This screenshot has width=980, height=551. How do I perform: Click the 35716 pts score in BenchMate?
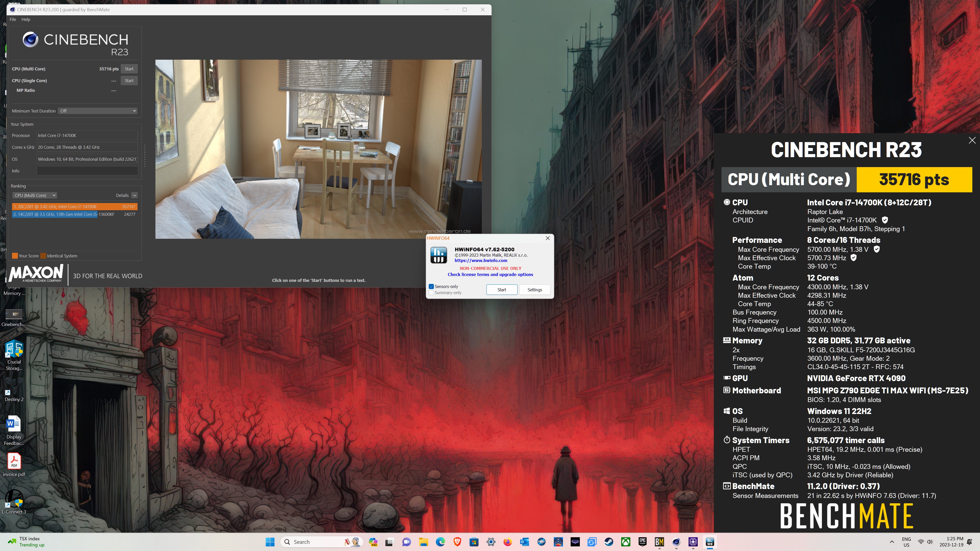coord(914,180)
